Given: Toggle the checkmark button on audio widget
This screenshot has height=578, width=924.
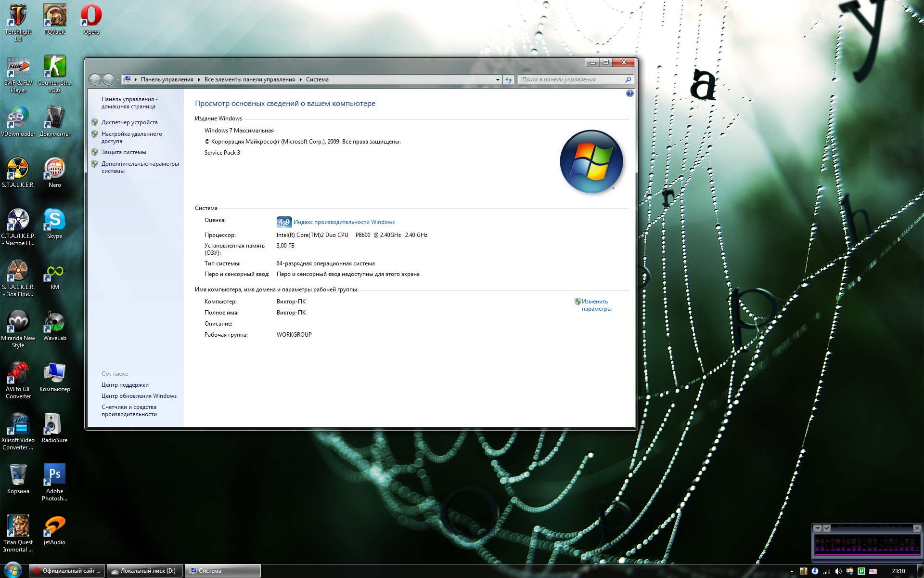Looking at the screenshot, I should pyautogui.click(x=827, y=528).
